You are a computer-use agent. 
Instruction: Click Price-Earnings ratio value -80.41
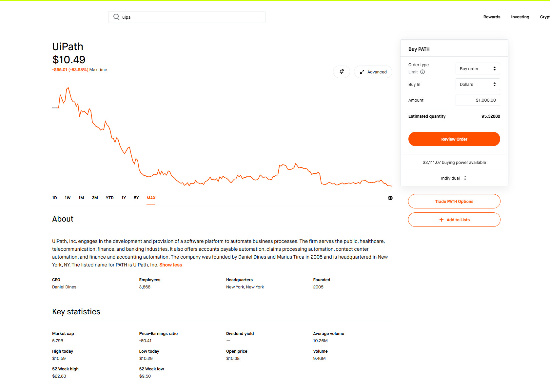(x=145, y=341)
